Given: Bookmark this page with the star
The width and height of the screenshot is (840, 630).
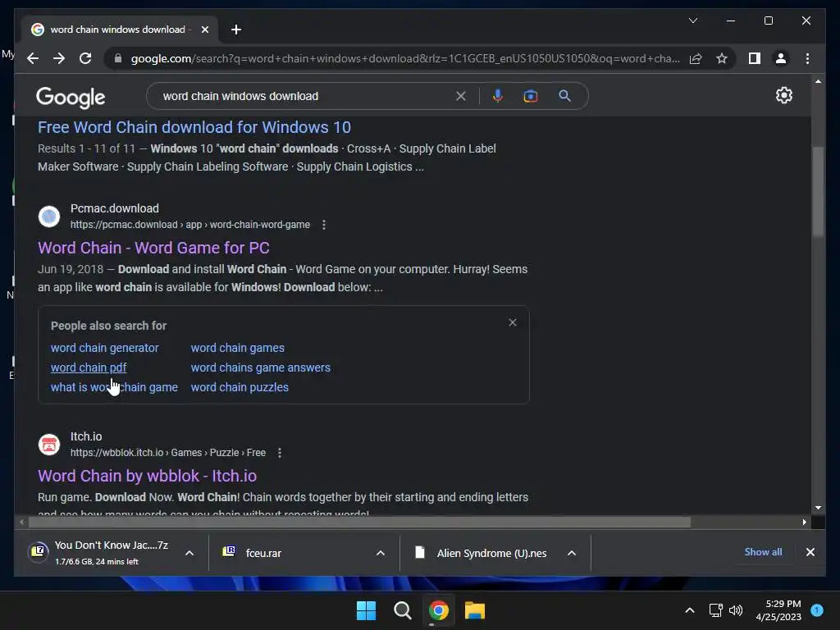Looking at the screenshot, I should point(722,58).
